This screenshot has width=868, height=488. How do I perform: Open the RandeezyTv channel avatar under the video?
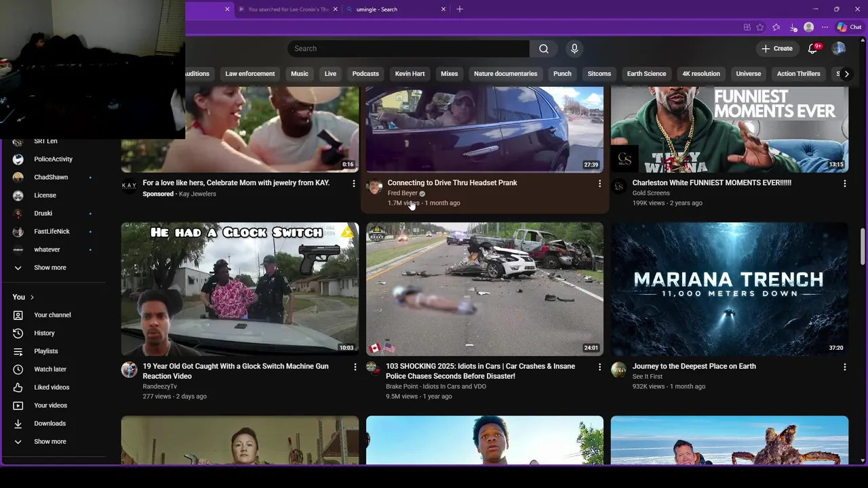click(x=129, y=369)
